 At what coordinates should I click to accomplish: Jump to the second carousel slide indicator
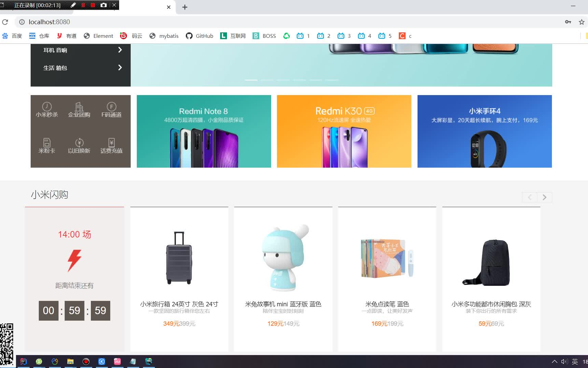click(267, 80)
